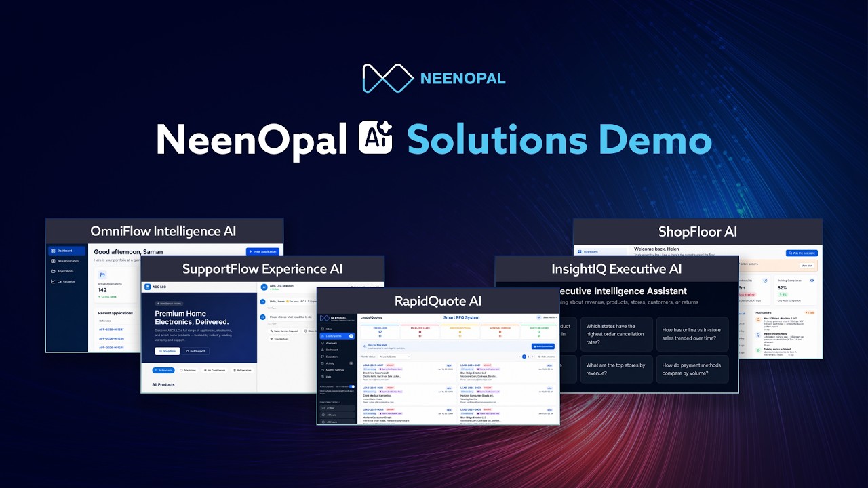Image resolution: width=868 pixels, height=488 pixels.
Task: Click the blue New Application button in OmniFlow
Action: tap(262, 251)
